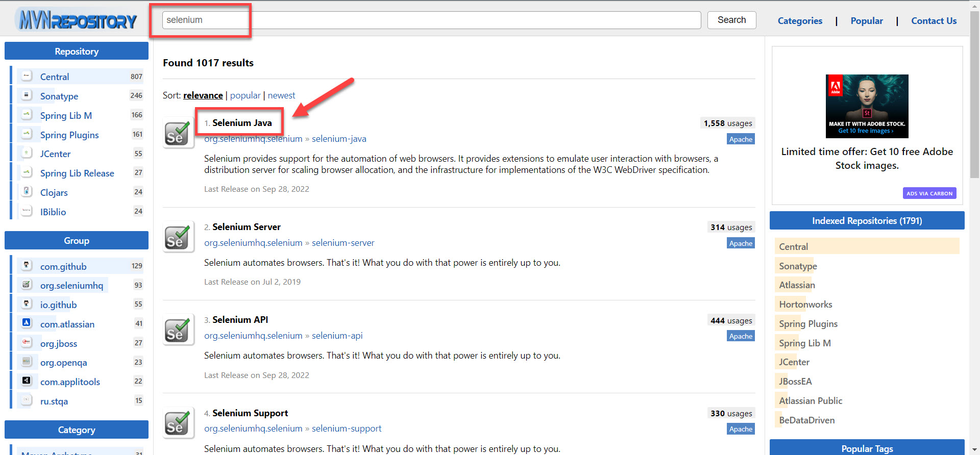980x455 pixels.
Task: Select the org.openqa group icon
Action: (x=27, y=362)
